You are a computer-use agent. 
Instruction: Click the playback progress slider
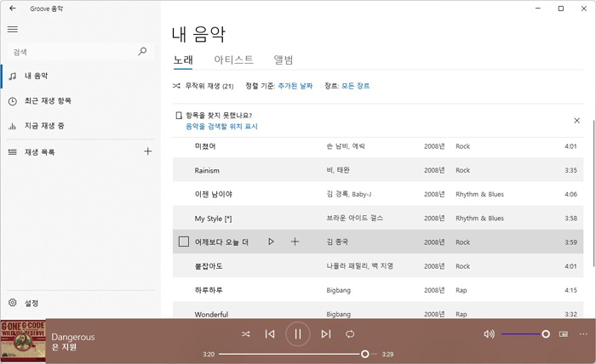(x=298, y=354)
